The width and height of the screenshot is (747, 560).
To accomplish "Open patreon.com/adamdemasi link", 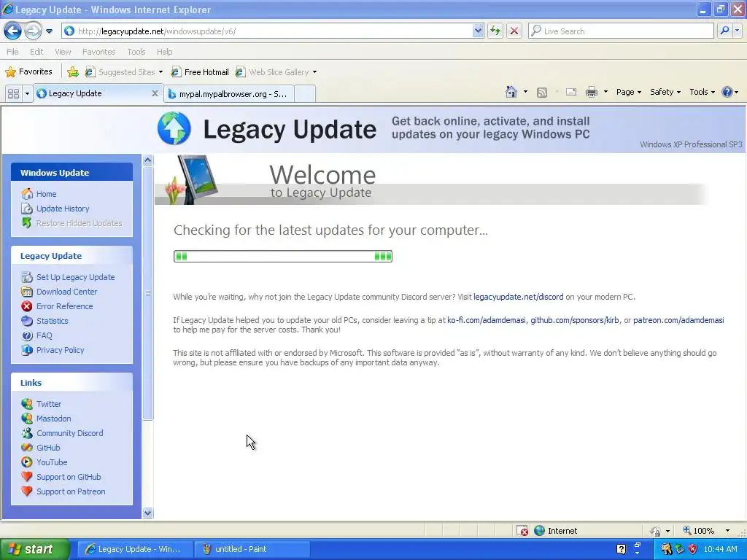I will (x=678, y=320).
